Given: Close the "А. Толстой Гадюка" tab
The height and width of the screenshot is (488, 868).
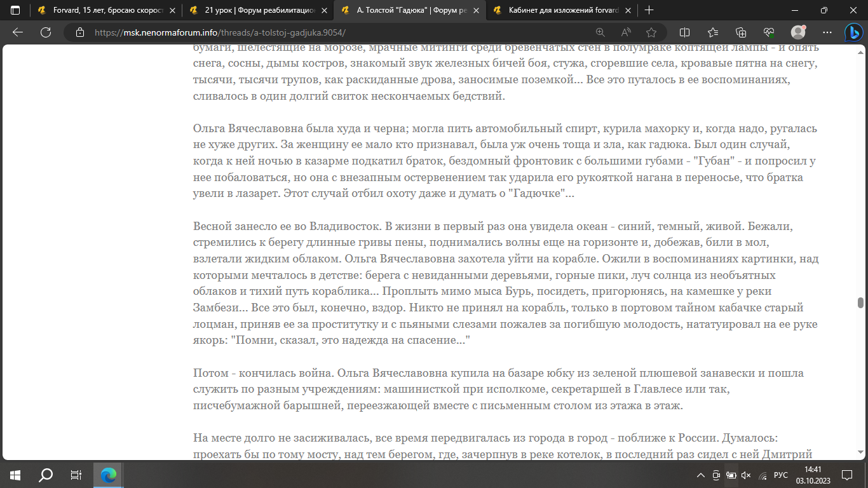Looking at the screenshot, I should (x=475, y=10).
